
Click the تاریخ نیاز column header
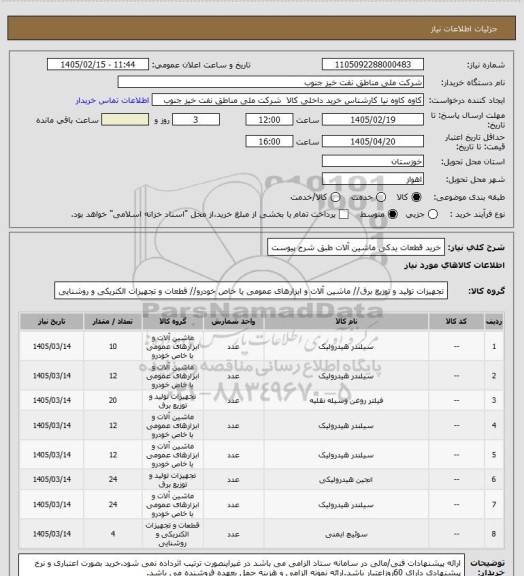[52, 321]
